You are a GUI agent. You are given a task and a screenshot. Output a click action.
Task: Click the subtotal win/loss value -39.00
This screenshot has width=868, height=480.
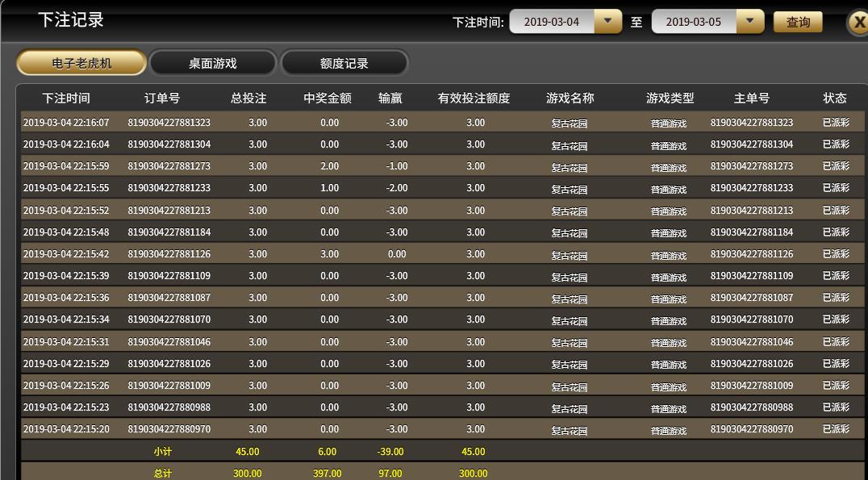[390, 452]
